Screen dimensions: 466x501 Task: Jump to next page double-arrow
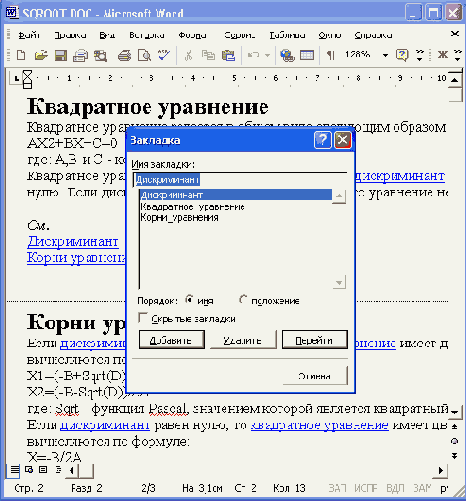(x=454, y=455)
